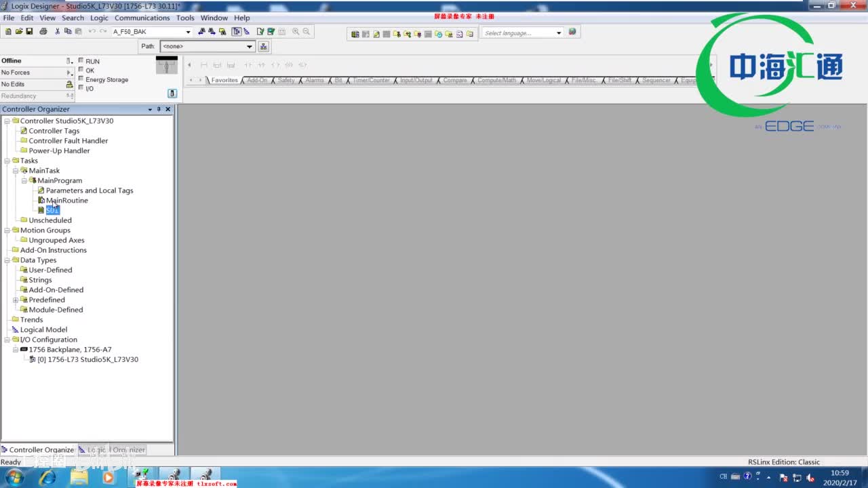This screenshot has width=868, height=488.
Task: Open the File menu
Action: 9,18
